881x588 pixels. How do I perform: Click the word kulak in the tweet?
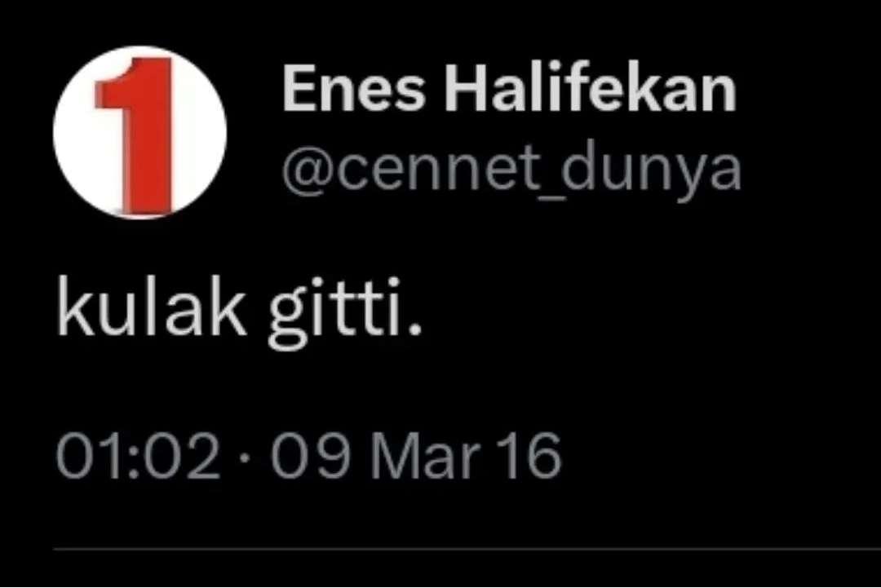click(x=152, y=306)
